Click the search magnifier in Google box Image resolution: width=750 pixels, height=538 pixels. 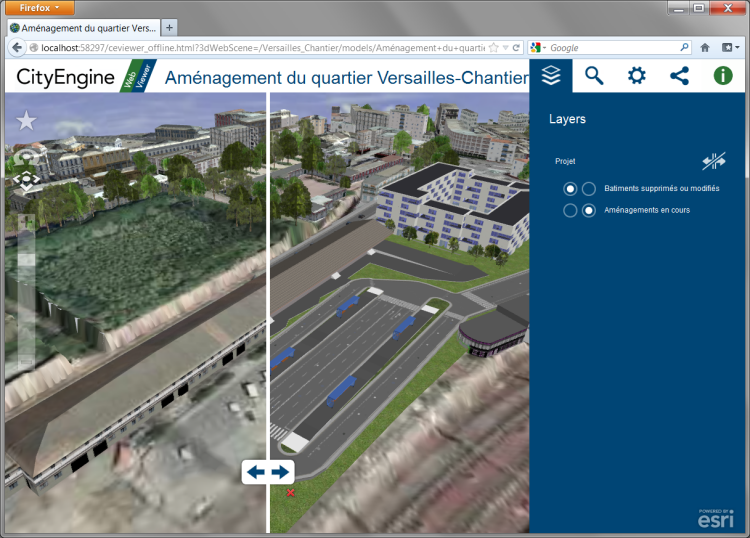(x=684, y=47)
